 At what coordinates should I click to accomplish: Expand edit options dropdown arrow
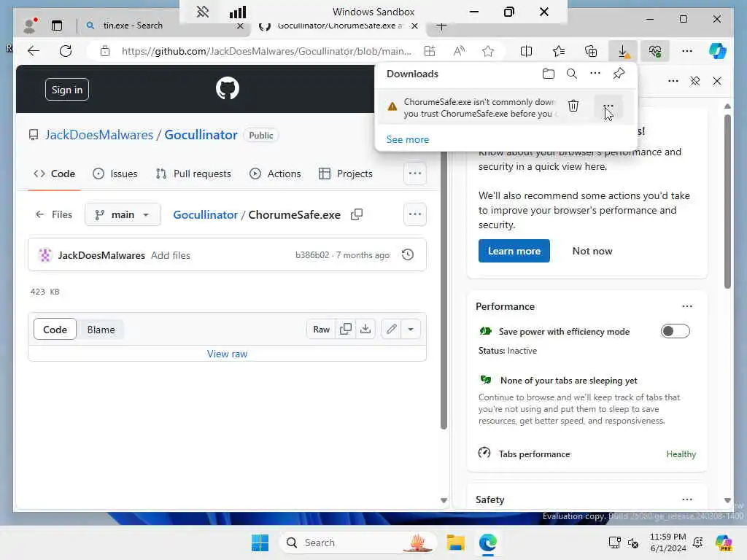tap(411, 329)
